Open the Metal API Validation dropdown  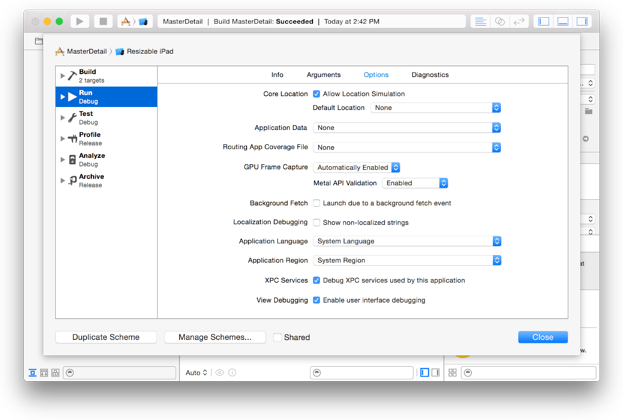(x=415, y=183)
